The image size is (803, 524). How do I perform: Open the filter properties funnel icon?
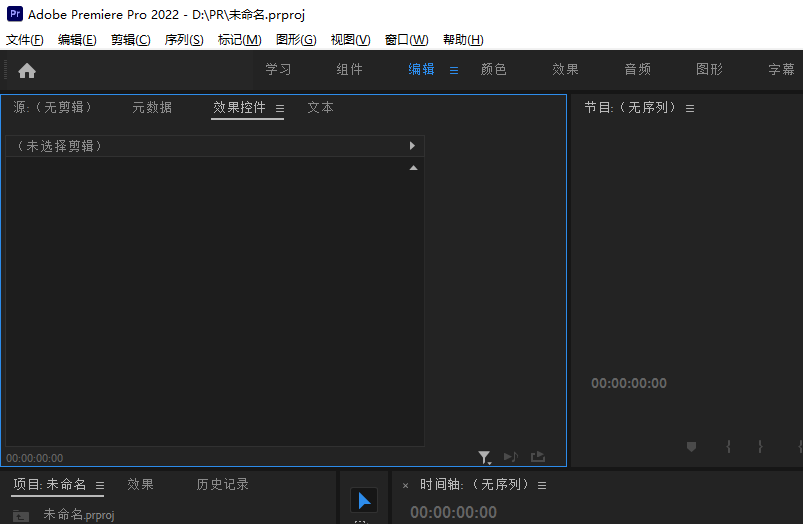click(484, 457)
